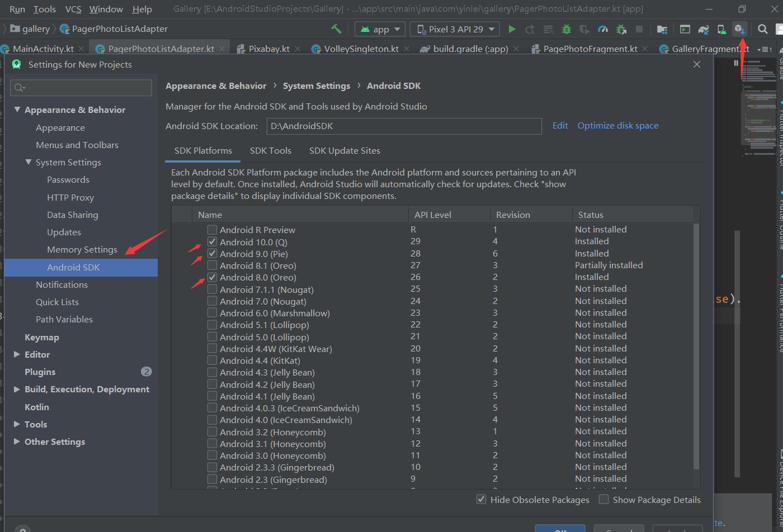
Task: Uncheck Android 9.0 (Pie) platform
Action: coord(212,254)
